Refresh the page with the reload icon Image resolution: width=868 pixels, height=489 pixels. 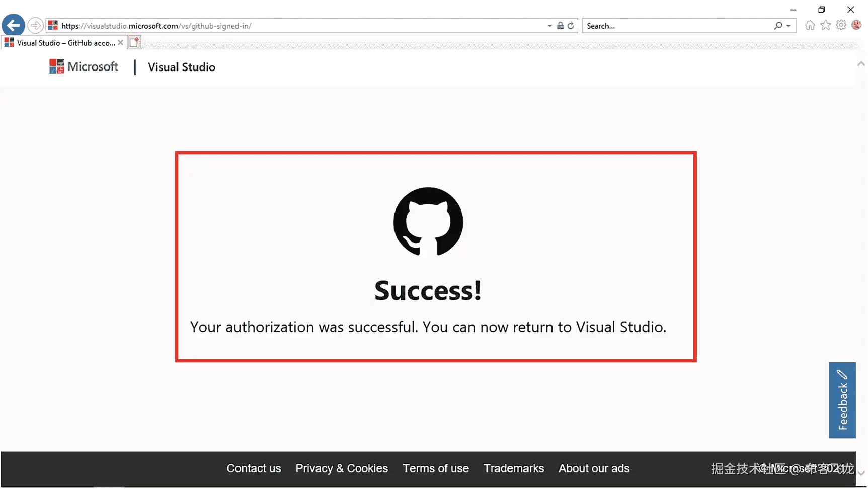pyautogui.click(x=571, y=26)
